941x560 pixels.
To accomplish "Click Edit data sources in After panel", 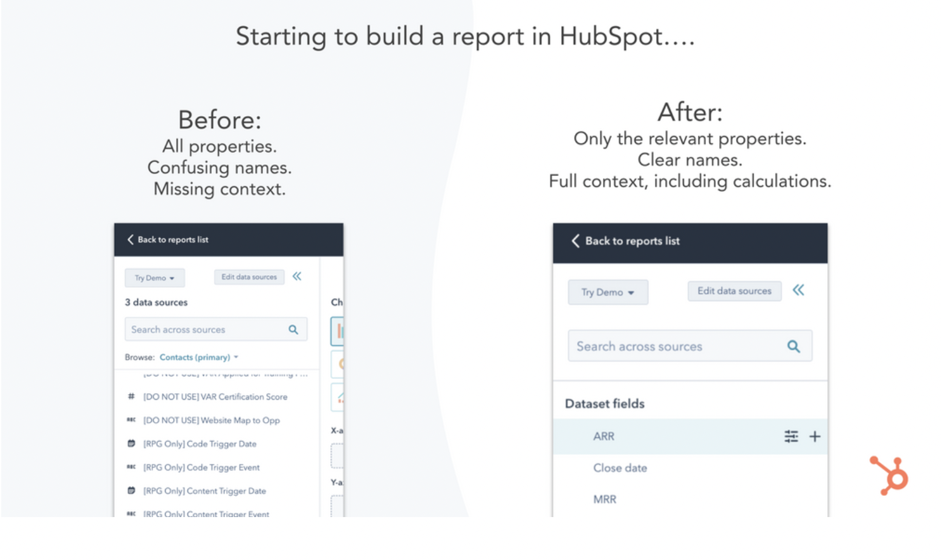I will (734, 291).
